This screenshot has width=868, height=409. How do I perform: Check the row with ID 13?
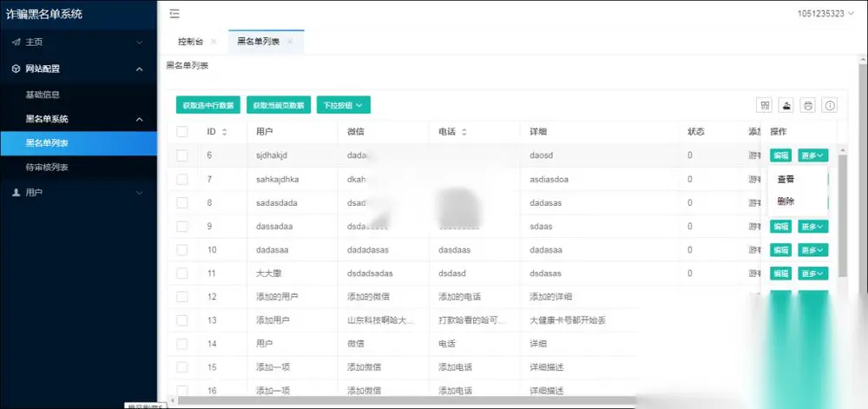coord(182,320)
